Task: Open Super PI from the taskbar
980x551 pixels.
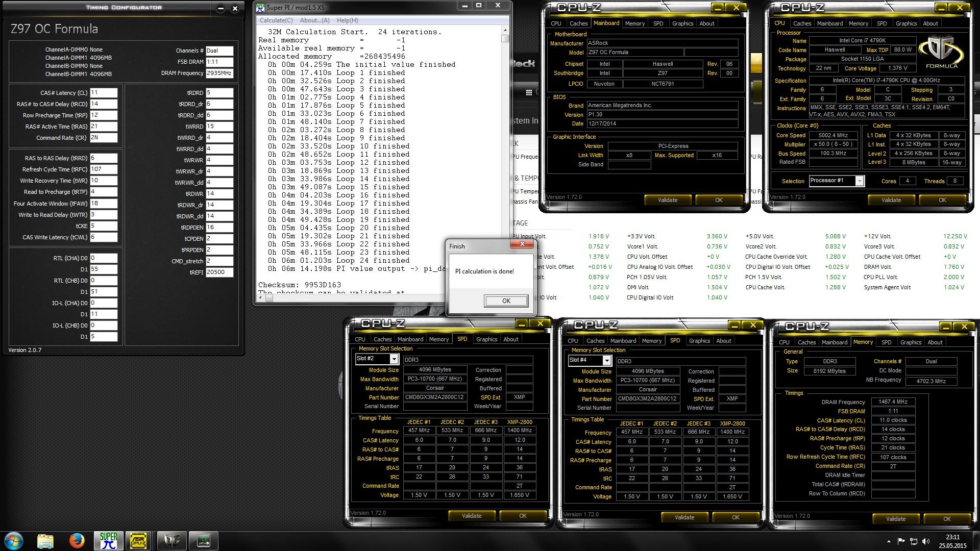Action: click(108, 541)
